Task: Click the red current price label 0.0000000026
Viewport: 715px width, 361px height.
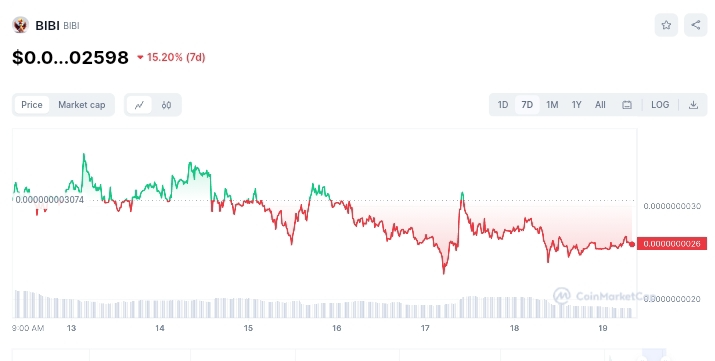Action: pos(672,244)
